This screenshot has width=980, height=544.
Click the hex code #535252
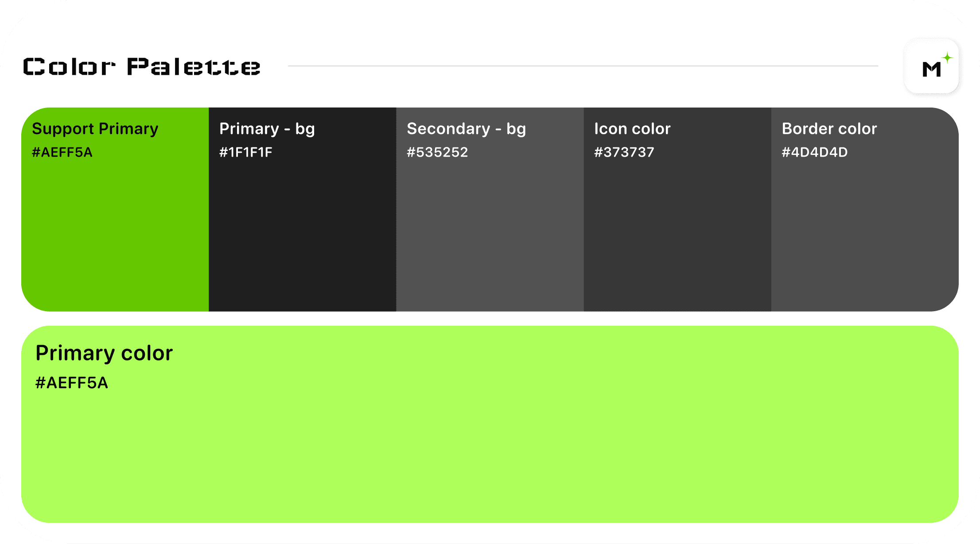(x=437, y=152)
